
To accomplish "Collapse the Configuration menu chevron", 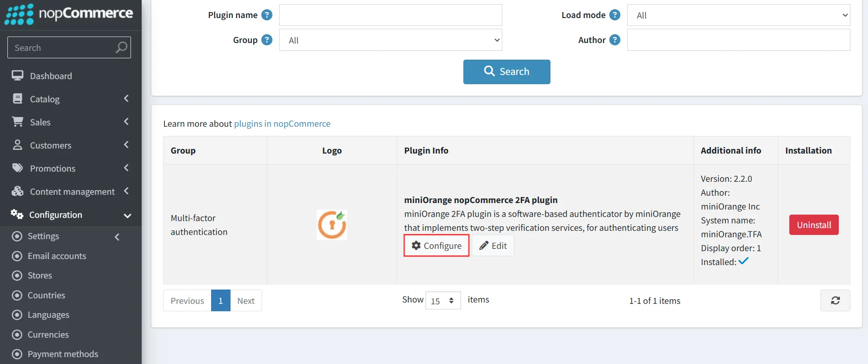I will 127,216.
